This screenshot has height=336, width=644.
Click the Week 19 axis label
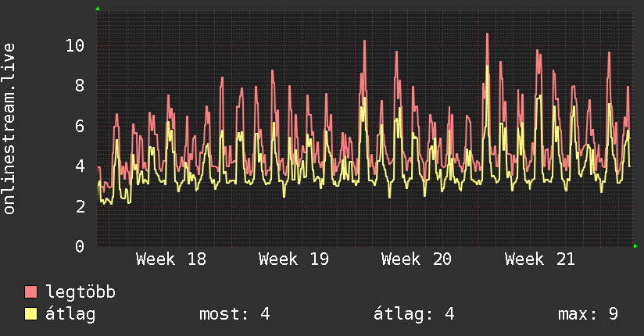pyautogui.click(x=294, y=259)
